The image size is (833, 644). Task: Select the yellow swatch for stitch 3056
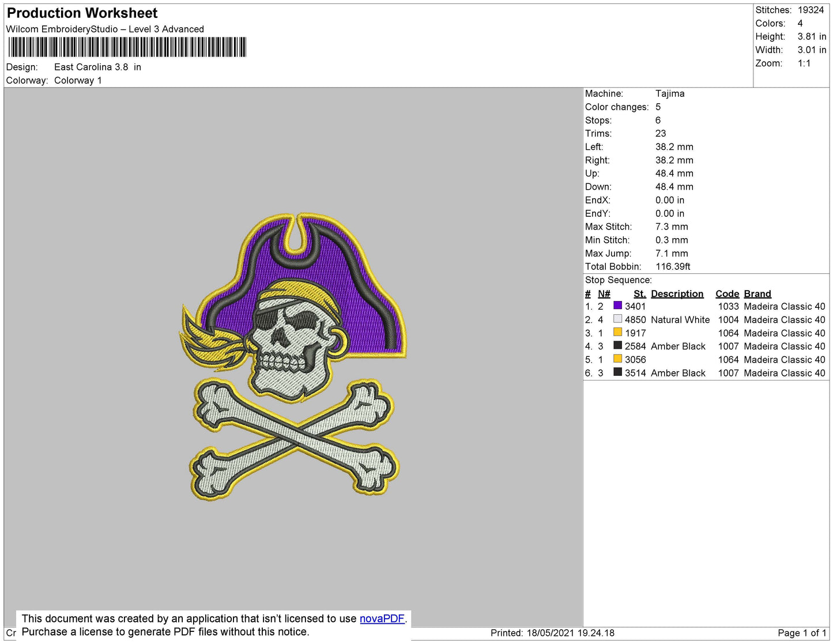617,359
